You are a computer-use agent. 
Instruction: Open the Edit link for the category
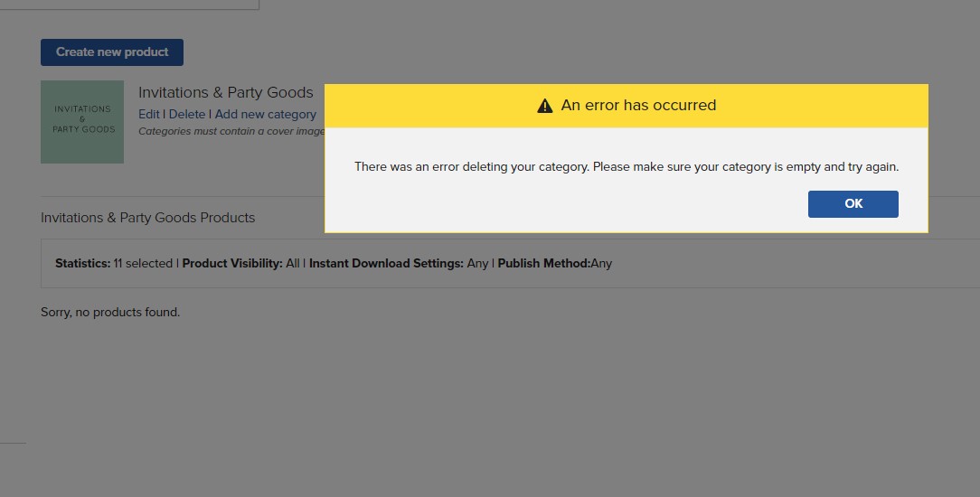coord(149,114)
